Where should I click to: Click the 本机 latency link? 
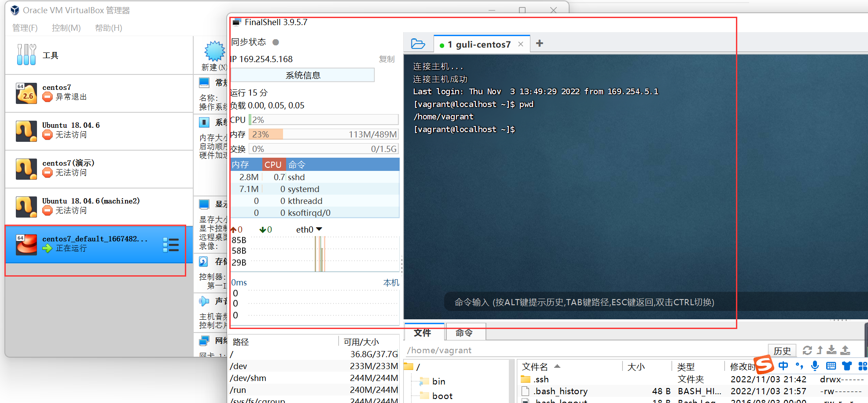click(x=391, y=282)
